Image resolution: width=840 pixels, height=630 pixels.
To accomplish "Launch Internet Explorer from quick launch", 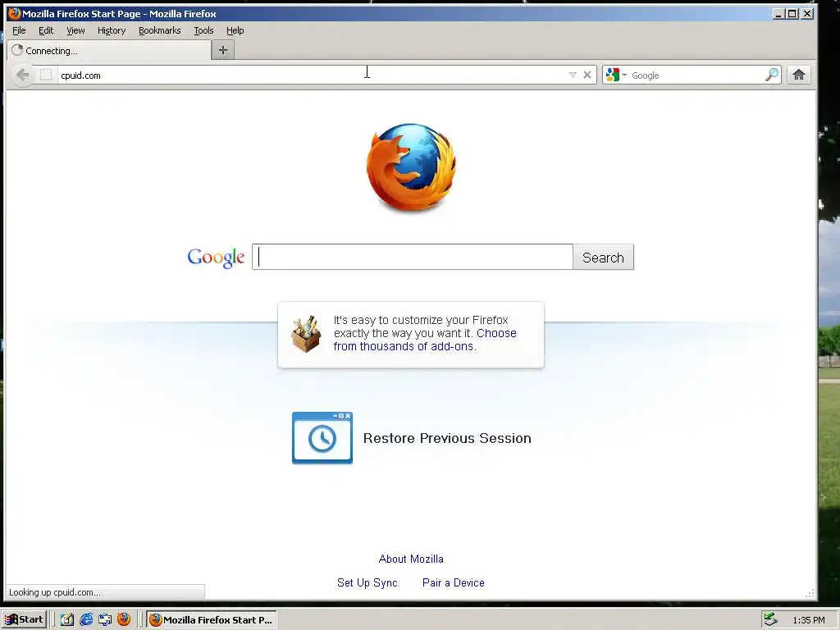I will click(85, 619).
